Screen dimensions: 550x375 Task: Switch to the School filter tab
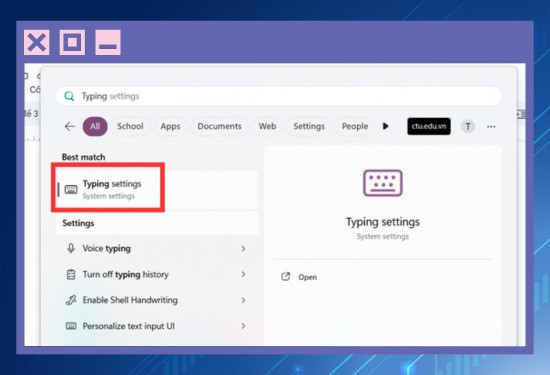(130, 126)
